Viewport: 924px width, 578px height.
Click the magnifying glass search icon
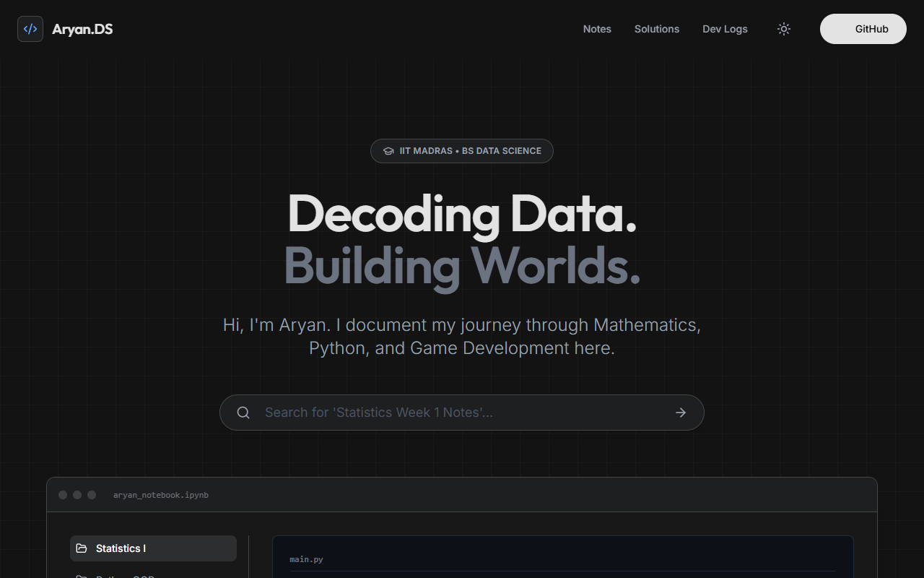coord(243,413)
